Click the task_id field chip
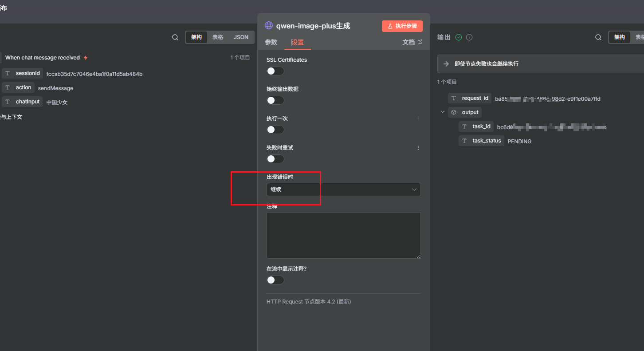The height and width of the screenshot is (351, 644). 476,127
